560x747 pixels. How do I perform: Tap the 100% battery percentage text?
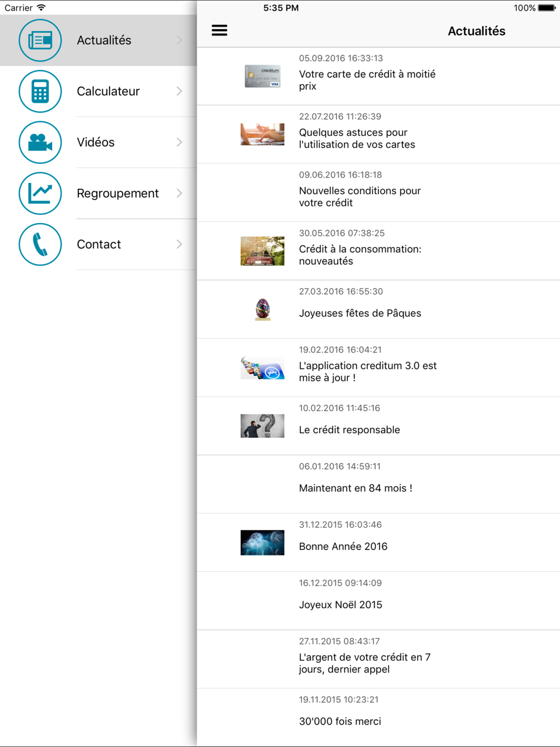coord(525,8)
